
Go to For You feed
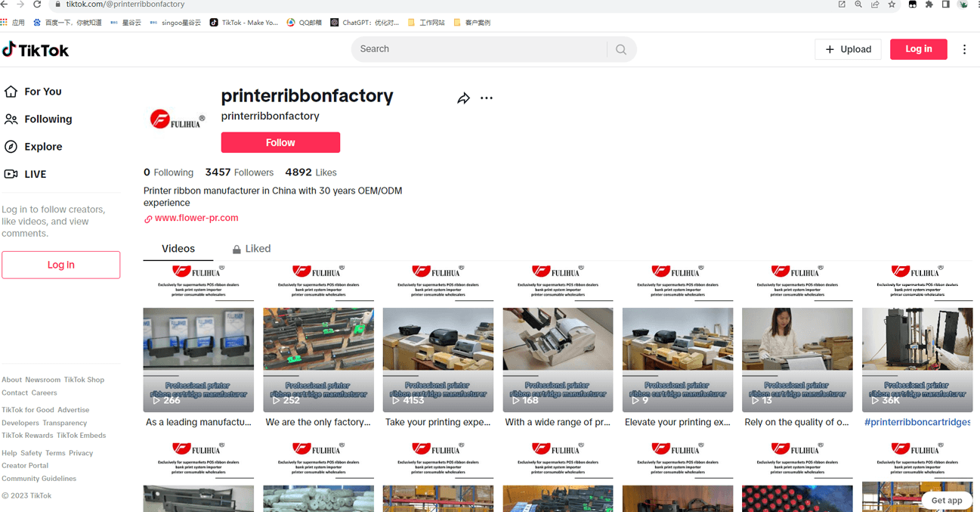pos(33,92)
